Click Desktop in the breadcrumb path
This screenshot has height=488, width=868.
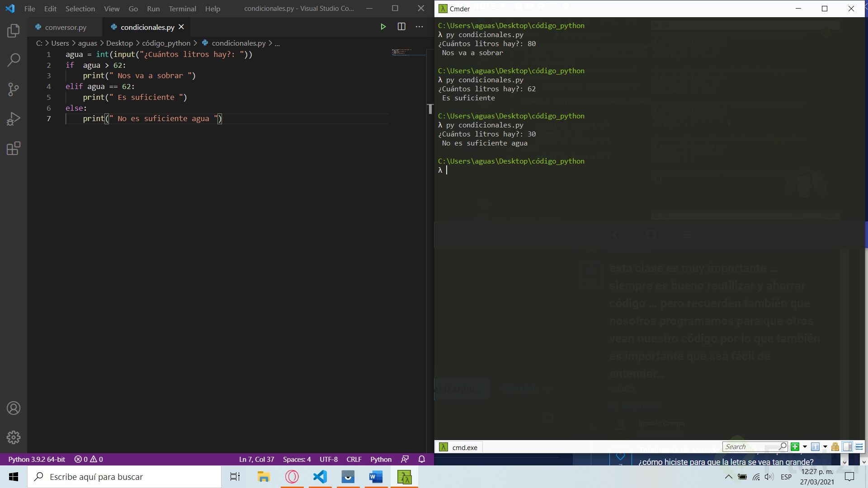(x=119, y=43)
